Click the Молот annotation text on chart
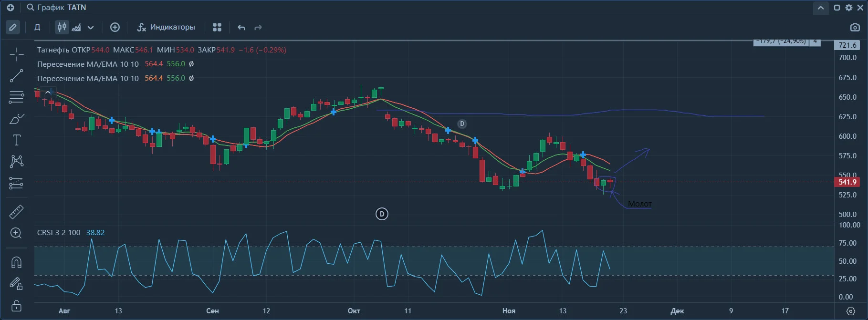 coord(640,204)
